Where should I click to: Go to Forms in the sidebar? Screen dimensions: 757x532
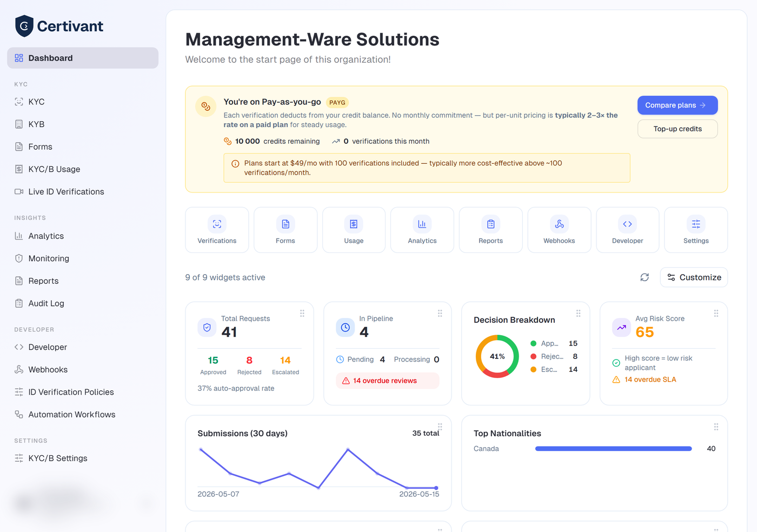[83, 147]
